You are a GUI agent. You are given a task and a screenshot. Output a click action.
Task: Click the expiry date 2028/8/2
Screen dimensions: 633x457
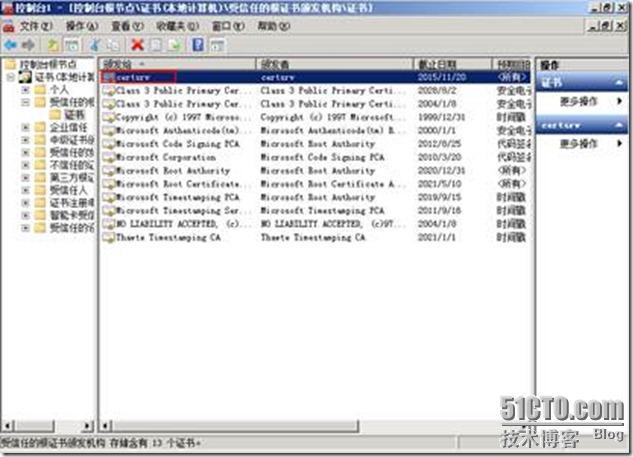tap(437, 90)
